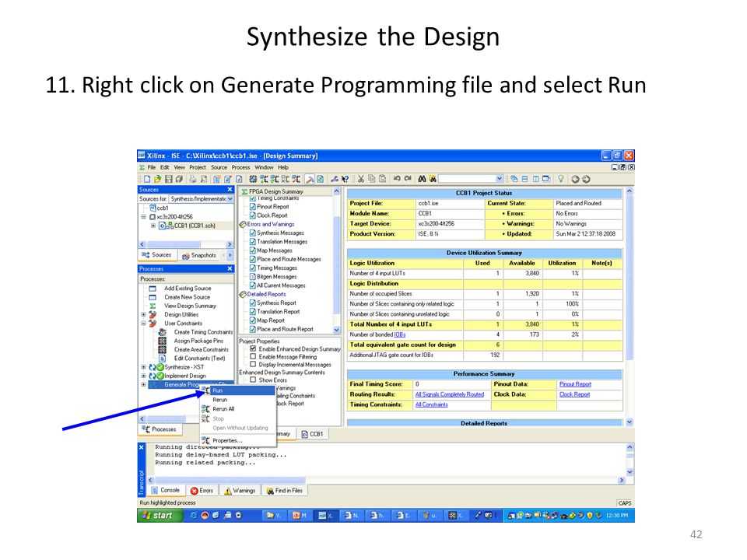Click the What's This help pointer icon
Viewport: 747px width, 560px height.
(x=345, y=179)
